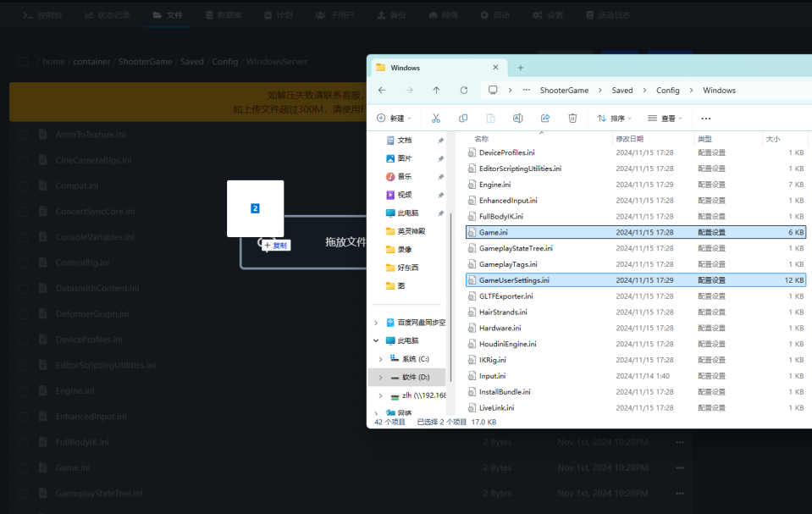
Task: Click the Explorer forward arrow
Action: [409, 90]
